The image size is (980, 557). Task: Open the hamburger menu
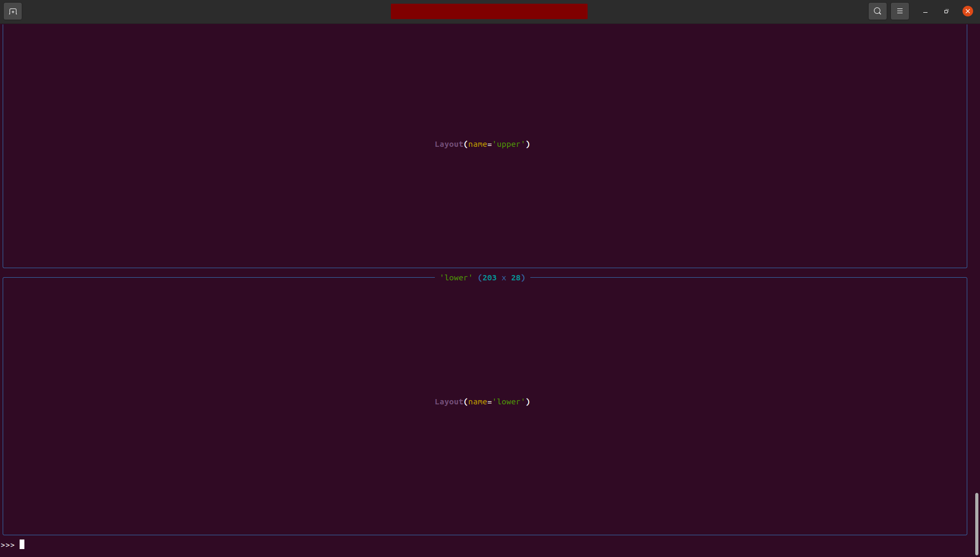coord(900,11)
